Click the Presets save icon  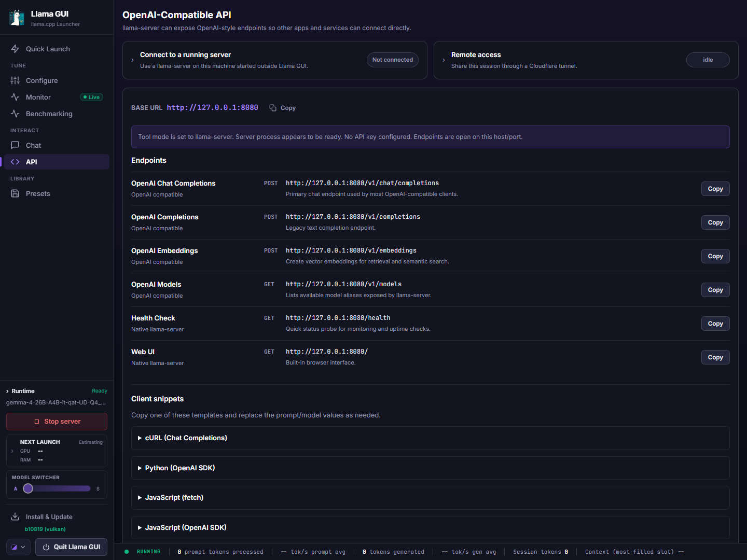[15, 193]
